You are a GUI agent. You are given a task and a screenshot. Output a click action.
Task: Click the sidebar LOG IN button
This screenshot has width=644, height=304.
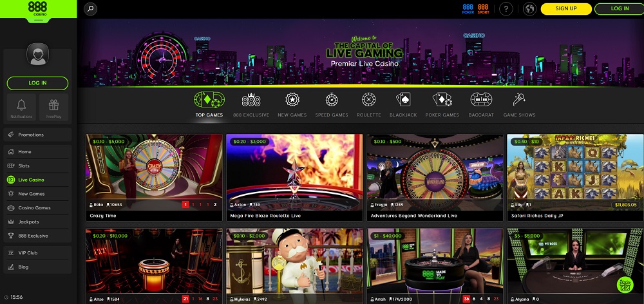37,83
